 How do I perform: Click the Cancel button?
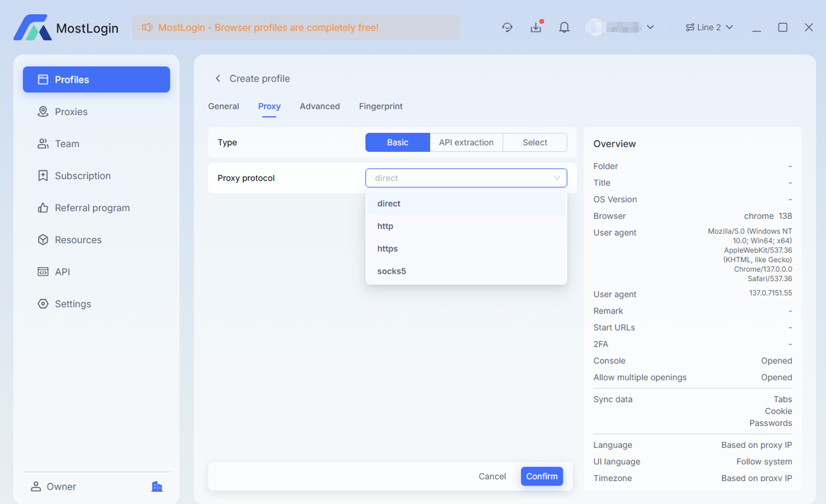[492, 476]
